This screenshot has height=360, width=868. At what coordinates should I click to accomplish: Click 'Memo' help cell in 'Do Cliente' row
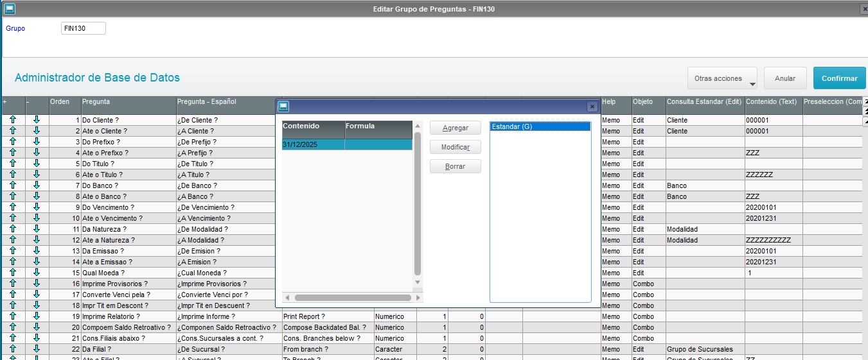click(x=616, y=120)
